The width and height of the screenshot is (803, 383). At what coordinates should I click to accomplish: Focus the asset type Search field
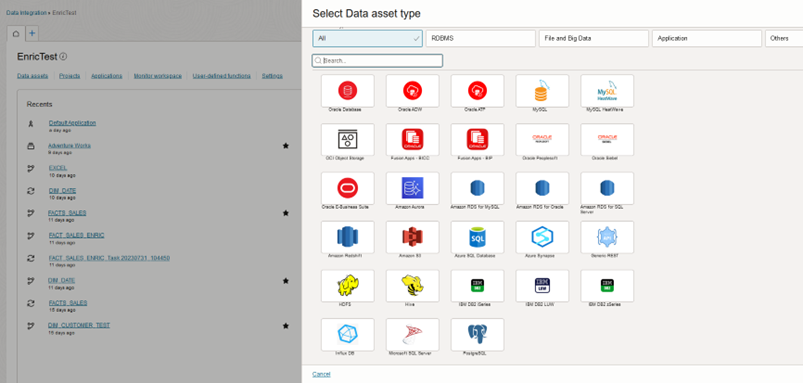377,60
